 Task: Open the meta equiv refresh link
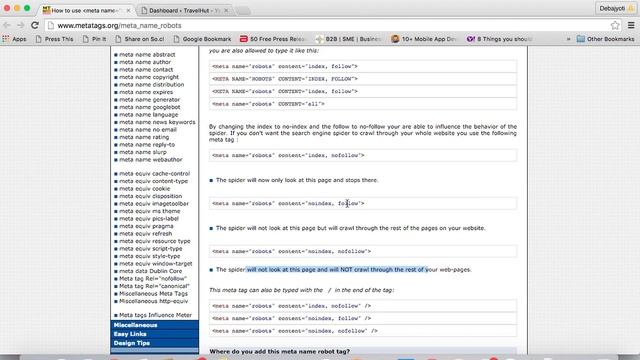click(145, 233)
